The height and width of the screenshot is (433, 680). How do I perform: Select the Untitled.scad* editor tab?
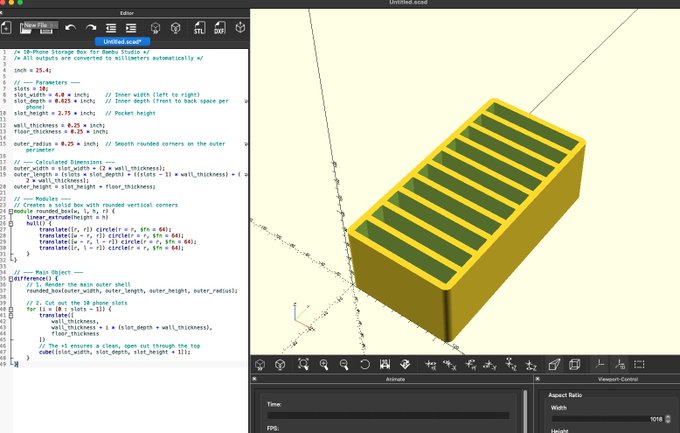[124, 41]
